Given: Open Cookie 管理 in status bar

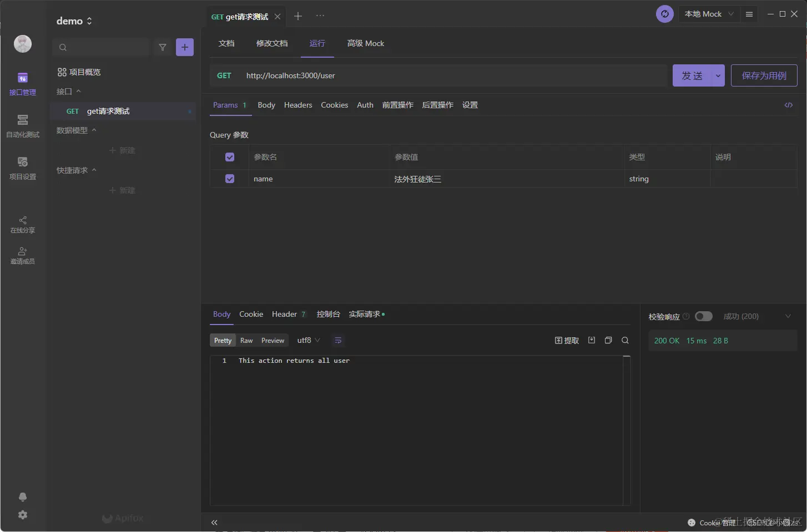Looking at the screenshot, I should pos(712,523).
